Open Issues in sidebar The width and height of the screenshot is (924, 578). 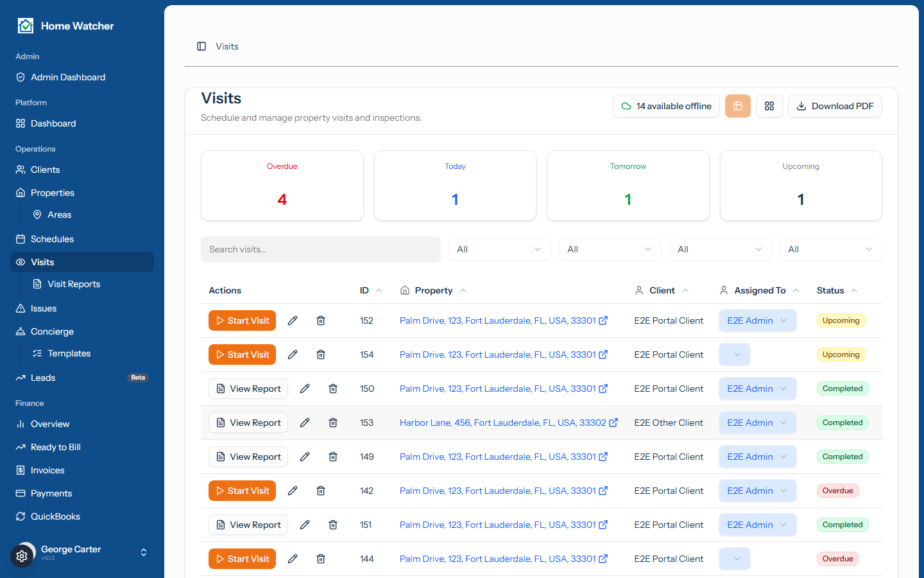(82, 308)
